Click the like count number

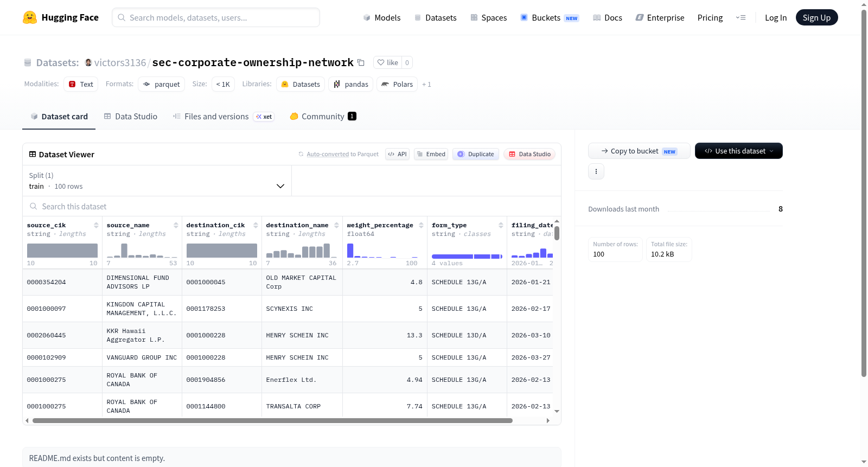coord(407,62)
